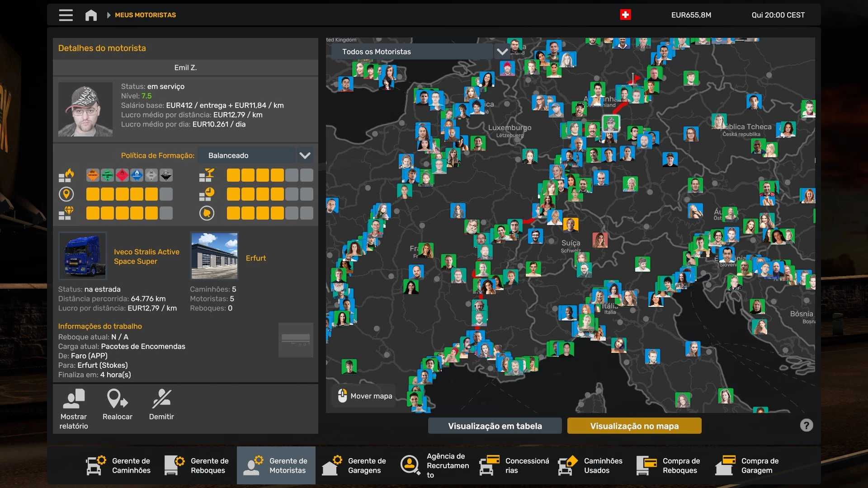The height and width of the screenshot is (488, 868).
Task: Click the Erfurt garage link
Action: pyautogui.click(x=255, y=258)
